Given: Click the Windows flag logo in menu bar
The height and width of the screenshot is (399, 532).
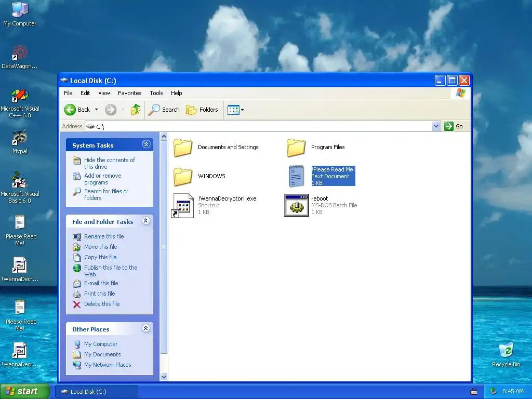Looking at the screenshot, I should click(460, 92).
